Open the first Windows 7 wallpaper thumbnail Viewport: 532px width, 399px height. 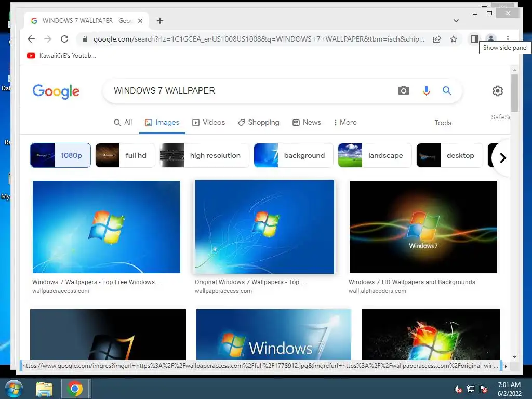click(106, 227)
